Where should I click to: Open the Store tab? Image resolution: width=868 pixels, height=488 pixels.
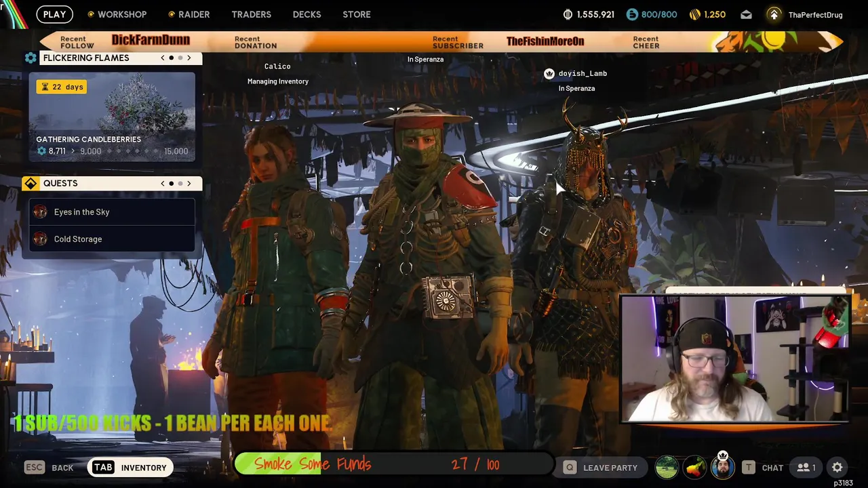coord(357,14)
